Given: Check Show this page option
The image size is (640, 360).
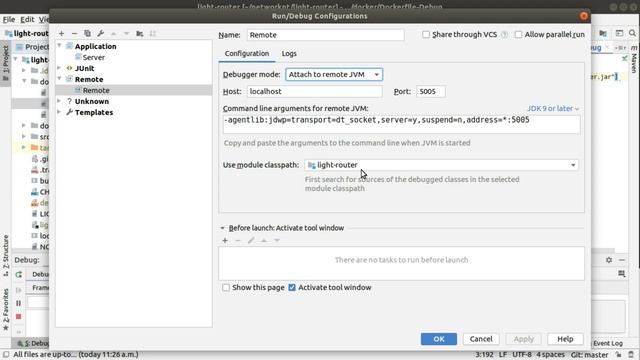Looking at the screenshot, I should (x=226, y=287).
